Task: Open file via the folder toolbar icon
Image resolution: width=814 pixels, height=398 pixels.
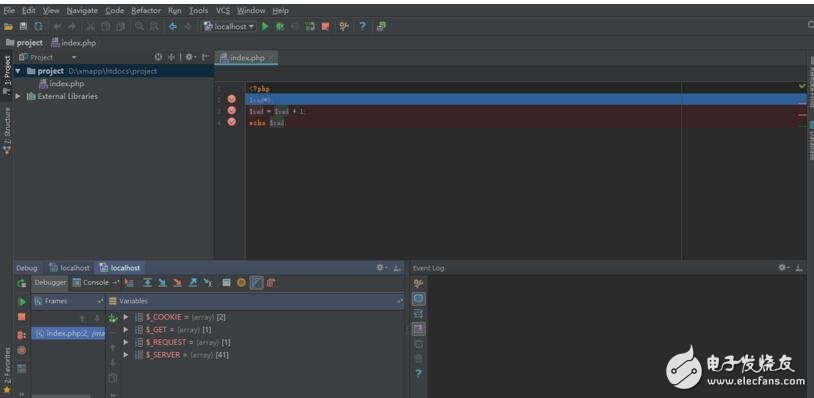Action: 8,26
